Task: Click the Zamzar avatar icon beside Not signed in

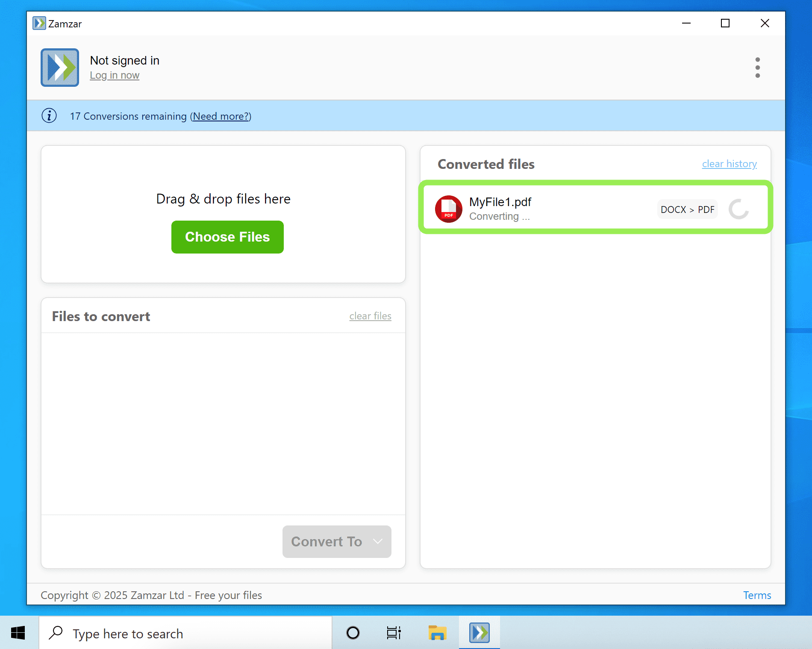Action: [x=59, y=68]
